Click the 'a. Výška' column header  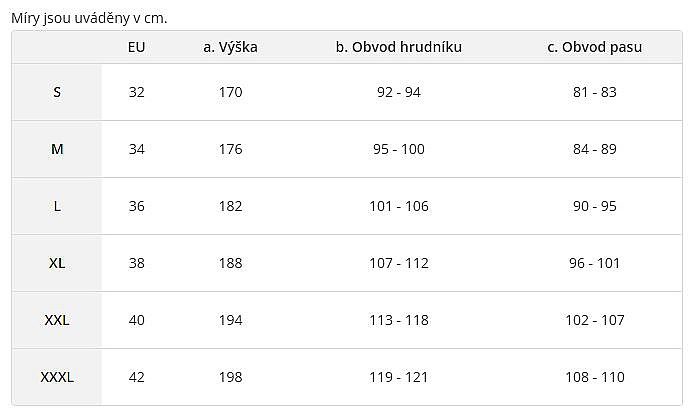pos(230,47)
